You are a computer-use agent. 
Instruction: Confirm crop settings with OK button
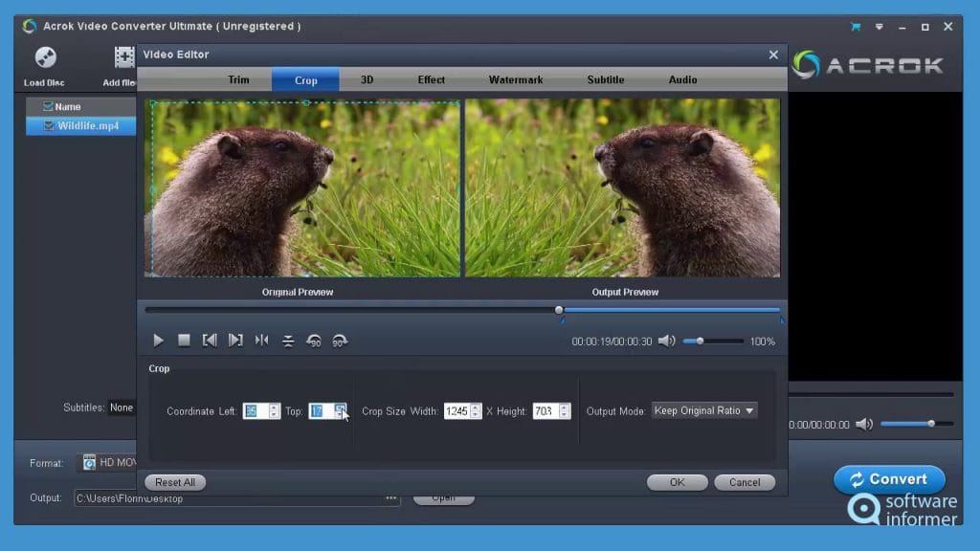coord(677,481)
